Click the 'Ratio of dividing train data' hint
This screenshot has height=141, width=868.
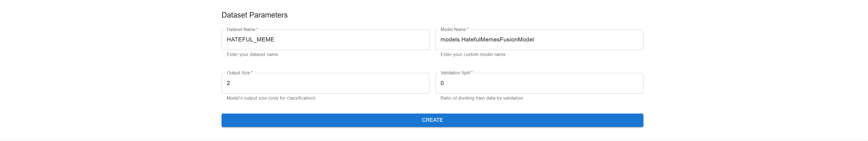click(482, 98)
